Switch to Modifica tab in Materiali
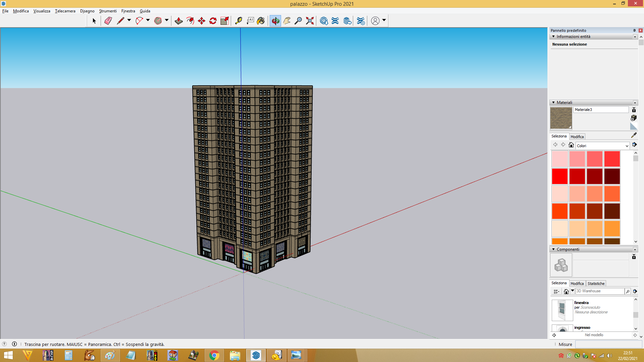 pyautogui.click(x=577, y=137)
